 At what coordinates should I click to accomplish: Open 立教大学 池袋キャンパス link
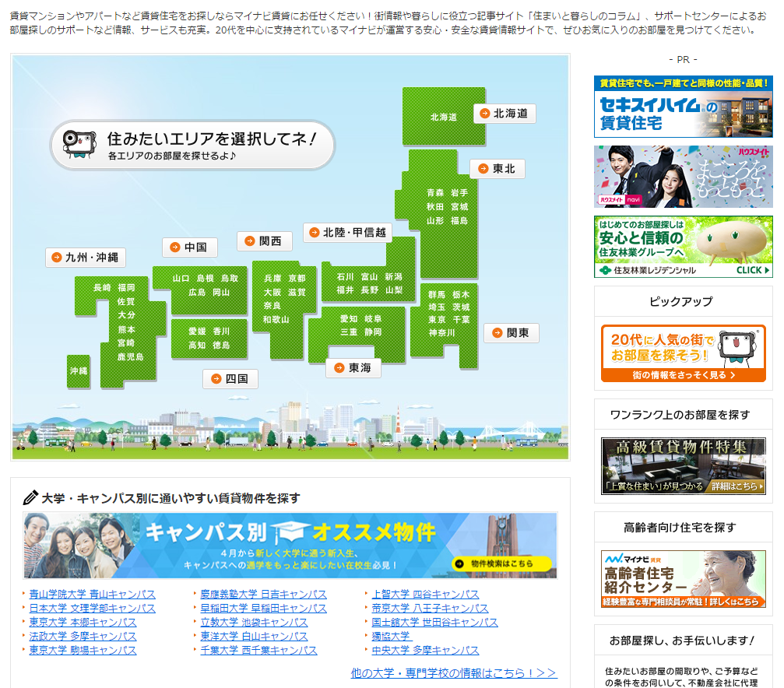pyautogui.click(x=254, y=622)
